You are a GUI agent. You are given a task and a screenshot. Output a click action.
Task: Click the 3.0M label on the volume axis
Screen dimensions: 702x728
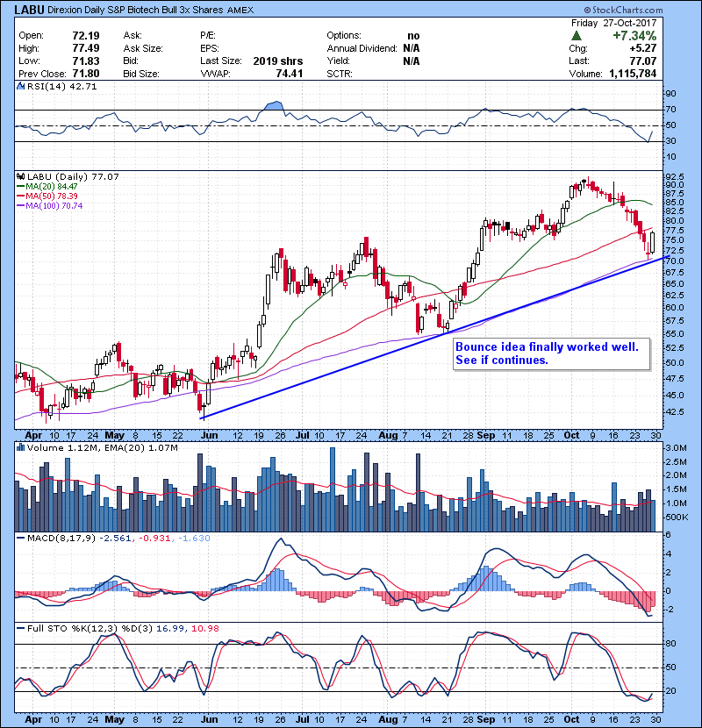[x=676, y=448]
